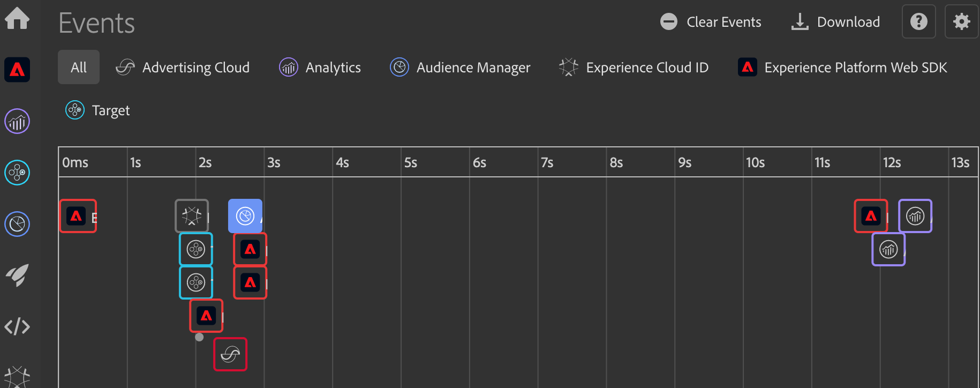Open the Home icon in sidebar

tap(17, 19)
